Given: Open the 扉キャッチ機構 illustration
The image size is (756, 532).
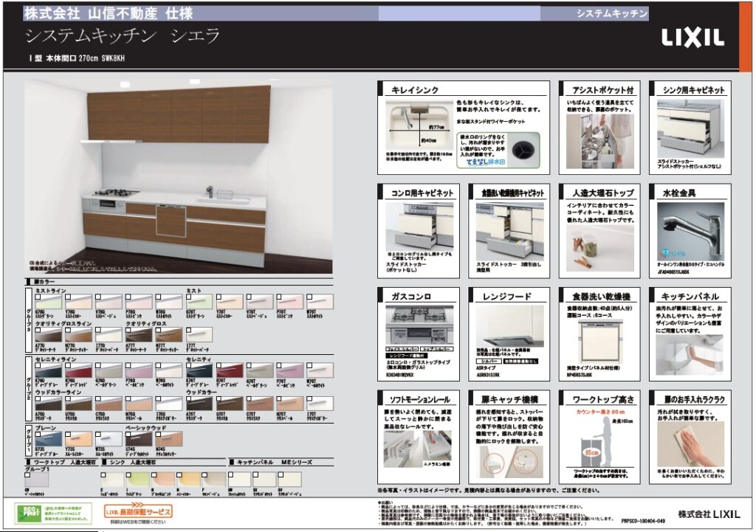Looking at the screenshot, I should (509, 463).
